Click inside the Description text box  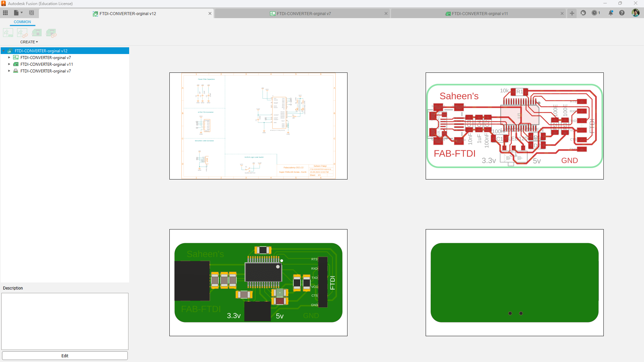(65, 321)
